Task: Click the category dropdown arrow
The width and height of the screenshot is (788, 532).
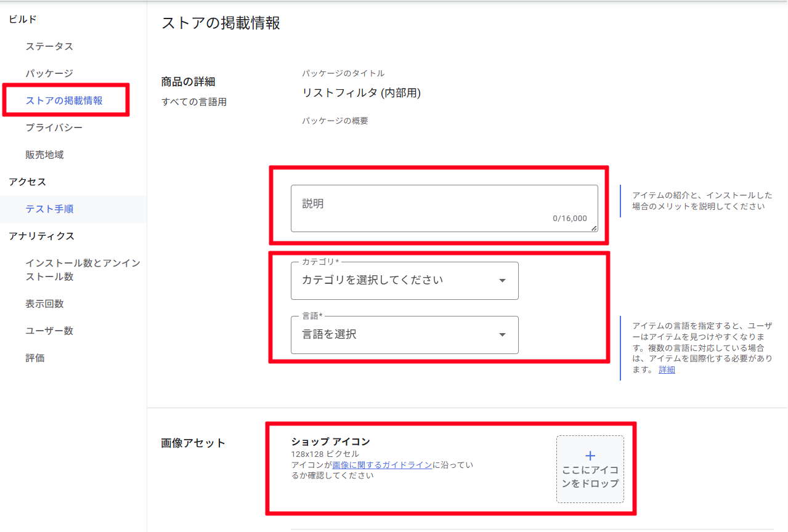Action: 502,281
